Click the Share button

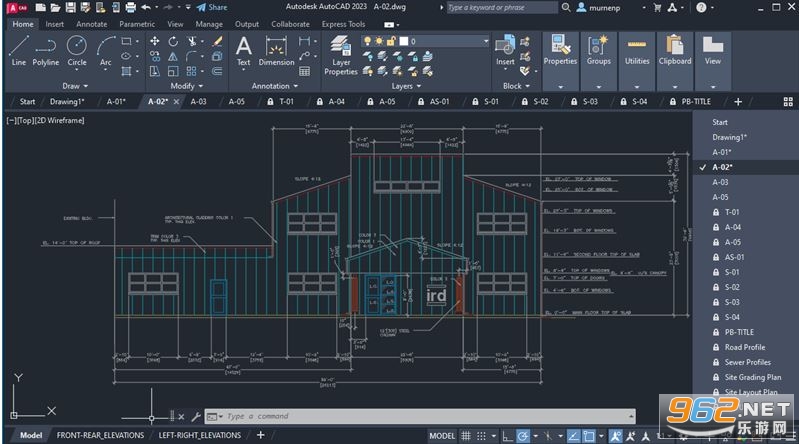[212, 7]
